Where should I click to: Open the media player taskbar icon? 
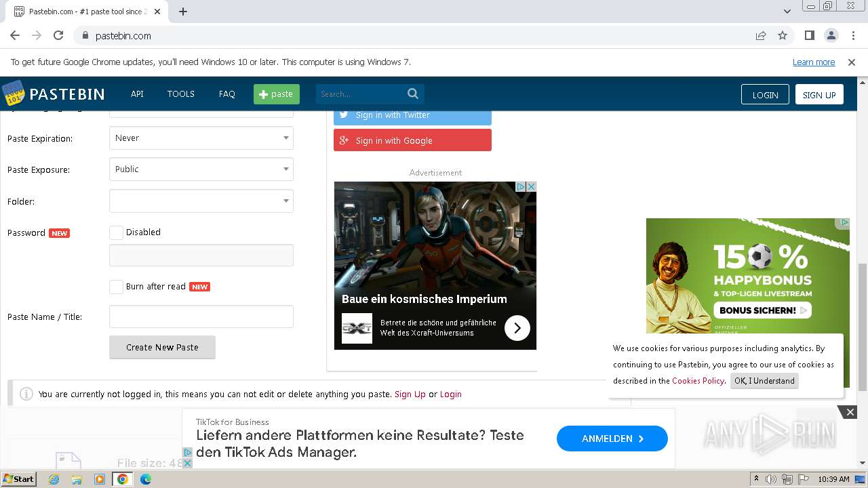(x=100, y=479)
